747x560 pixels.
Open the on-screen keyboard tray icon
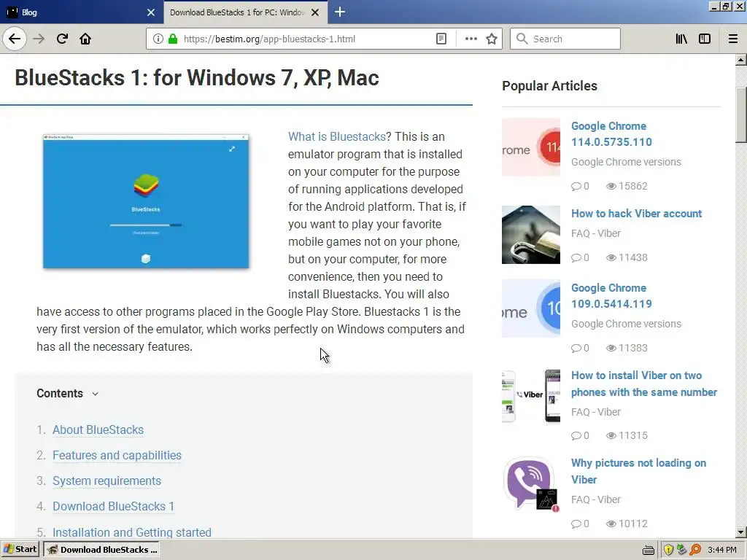pos(649,550)
